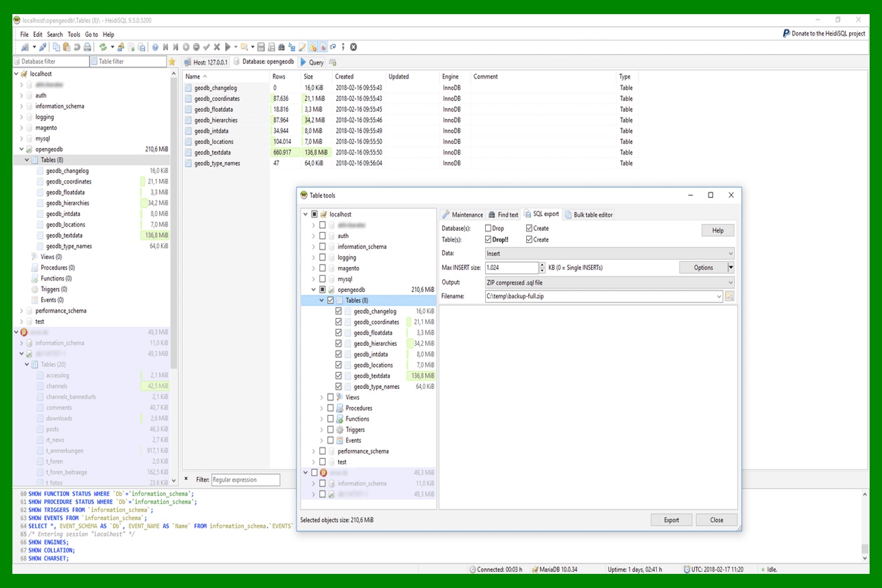The image size is (882, 588).
Task: Expand the Procedures node in Table tools
Action: 322,408
